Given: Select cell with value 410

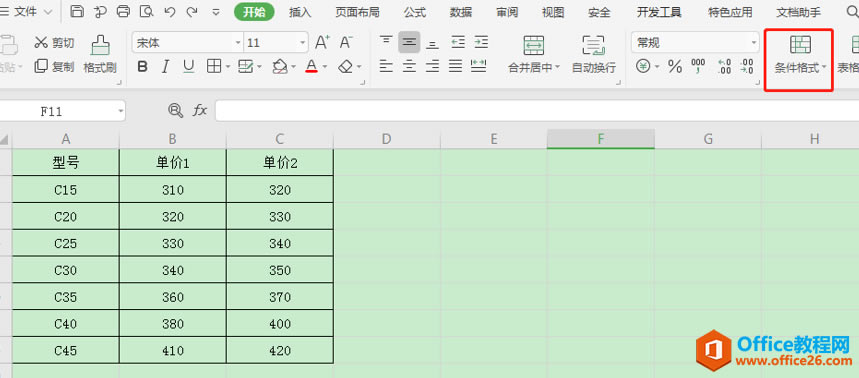Looking at the screenshot, I should click(x=173, y=351).
